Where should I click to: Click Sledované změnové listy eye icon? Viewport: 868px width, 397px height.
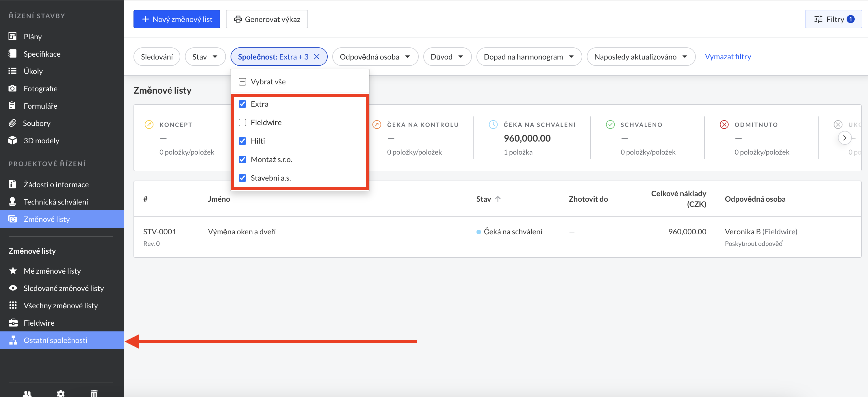[x=13, y=288]
